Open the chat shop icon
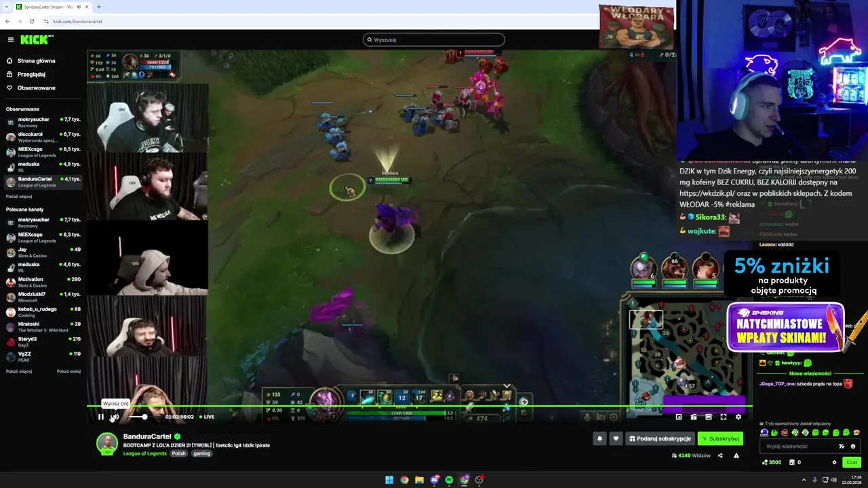This screenshot has width=868, height=488. tap(791, 462)
